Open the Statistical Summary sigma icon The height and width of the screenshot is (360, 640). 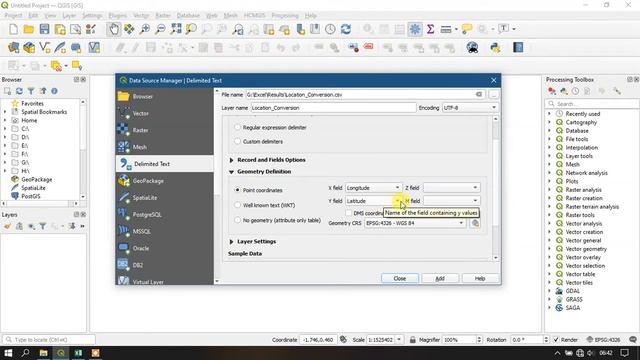[430, 29]
